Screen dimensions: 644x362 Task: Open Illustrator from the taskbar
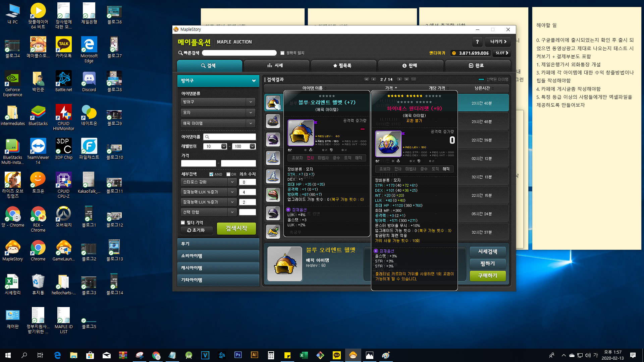point(255,355)
